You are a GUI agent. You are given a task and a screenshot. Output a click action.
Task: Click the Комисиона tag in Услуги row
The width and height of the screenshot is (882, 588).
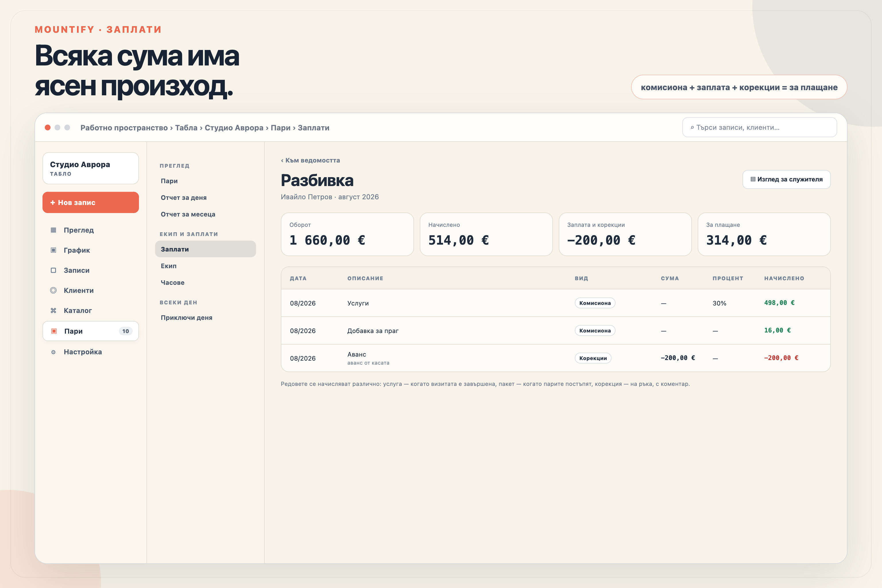tap(595, 303)
